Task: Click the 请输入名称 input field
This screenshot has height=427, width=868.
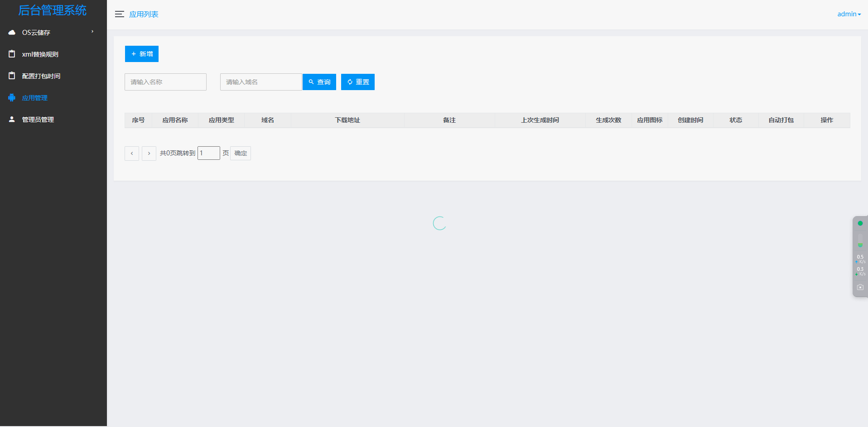Action: click(165, 82)
